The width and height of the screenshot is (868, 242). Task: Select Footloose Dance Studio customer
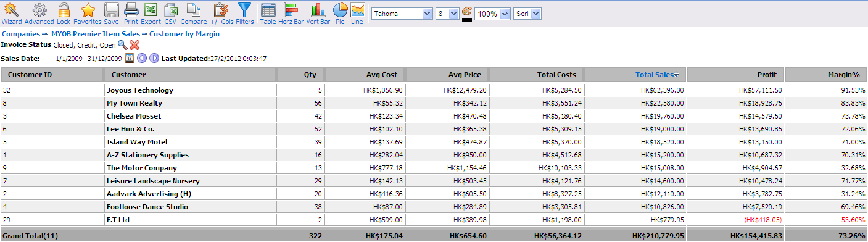coord(147,207)
